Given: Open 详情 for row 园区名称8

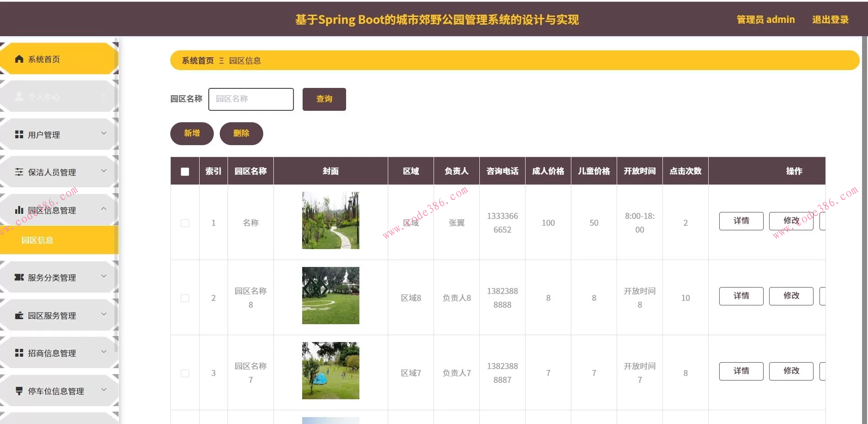Looking at the screenshot, I should [741, 296].
